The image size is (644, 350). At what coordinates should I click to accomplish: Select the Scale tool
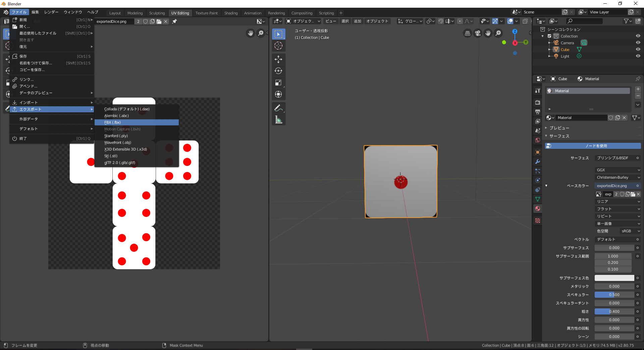pyautogui.click(x=278, y=82)
